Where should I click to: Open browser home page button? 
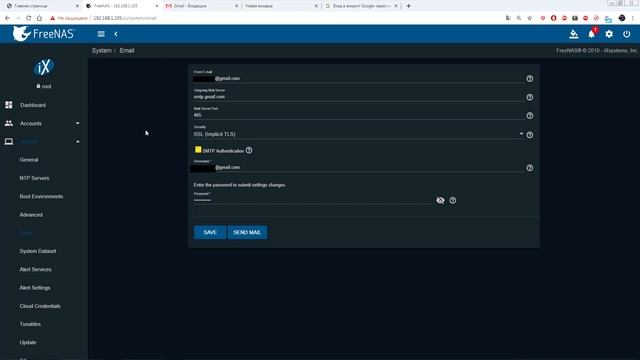pyautogui.click(x=39, y=18)
